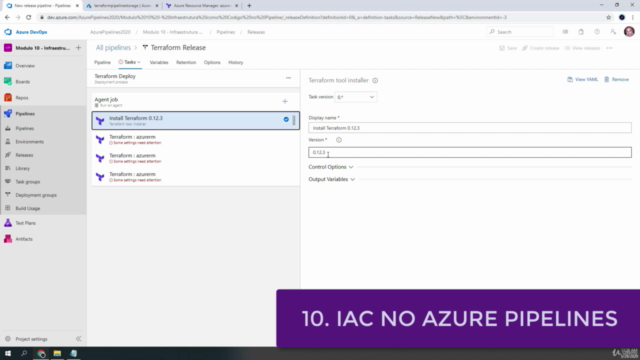
Task: Open the Pipelines hub
Action: pyautogui.click(x=25, y=114)
